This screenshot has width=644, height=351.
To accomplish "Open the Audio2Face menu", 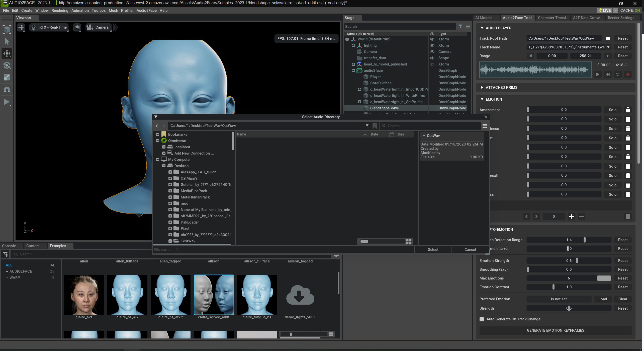I will 146,11.
